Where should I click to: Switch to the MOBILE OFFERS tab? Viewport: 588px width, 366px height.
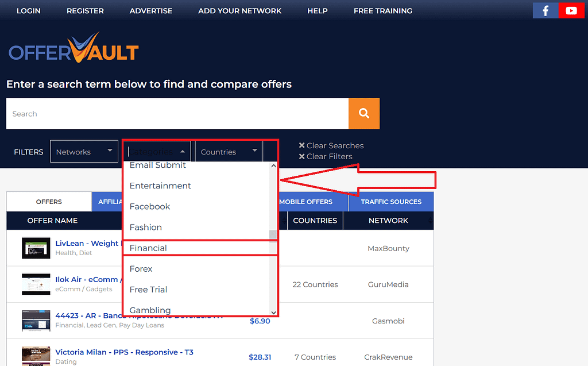[305, 202]
